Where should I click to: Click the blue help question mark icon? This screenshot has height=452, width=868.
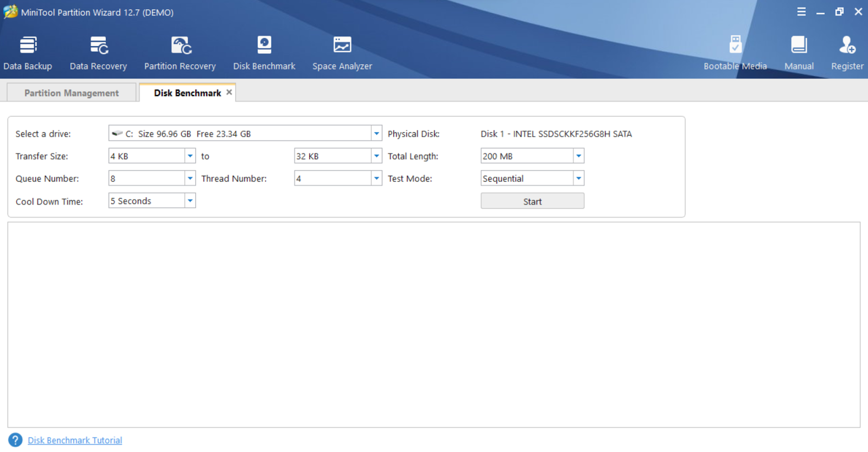(15, 440)
